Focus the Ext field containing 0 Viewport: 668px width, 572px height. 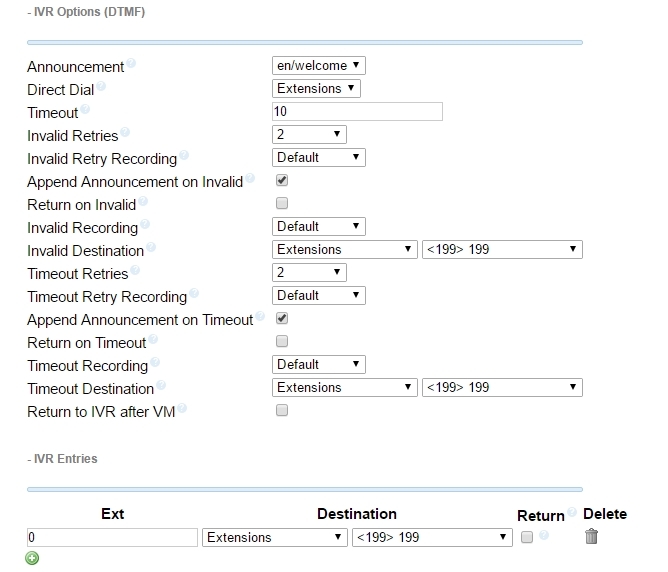point(112,538)
